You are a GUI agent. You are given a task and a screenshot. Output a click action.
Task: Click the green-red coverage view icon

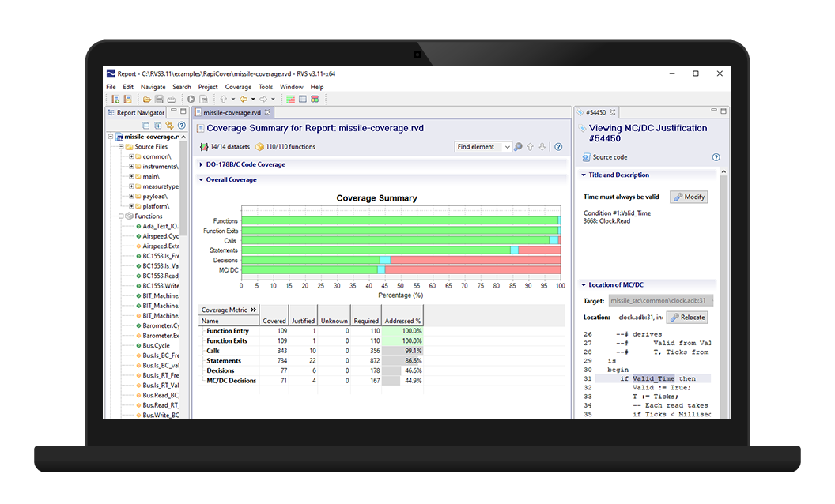point(290,99)
